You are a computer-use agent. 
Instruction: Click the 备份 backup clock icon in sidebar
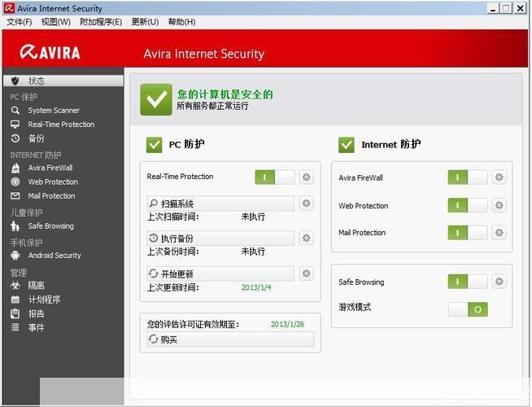pyautogui.click(x=15, y=138)
